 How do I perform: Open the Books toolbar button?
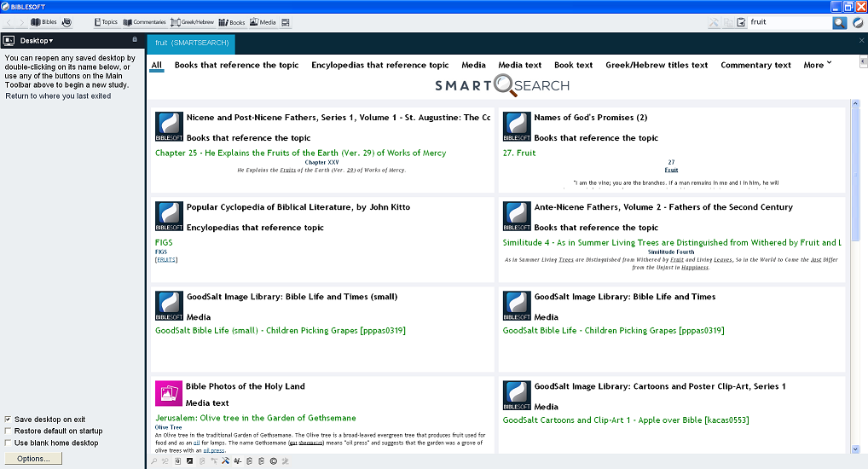click(231, 22)
